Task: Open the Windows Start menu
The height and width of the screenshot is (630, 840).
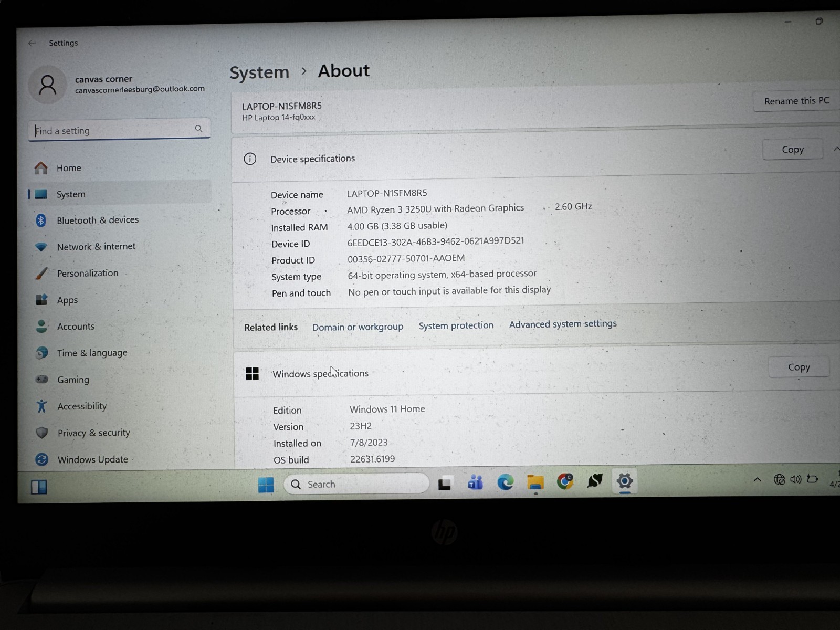Action: [266, 485]
